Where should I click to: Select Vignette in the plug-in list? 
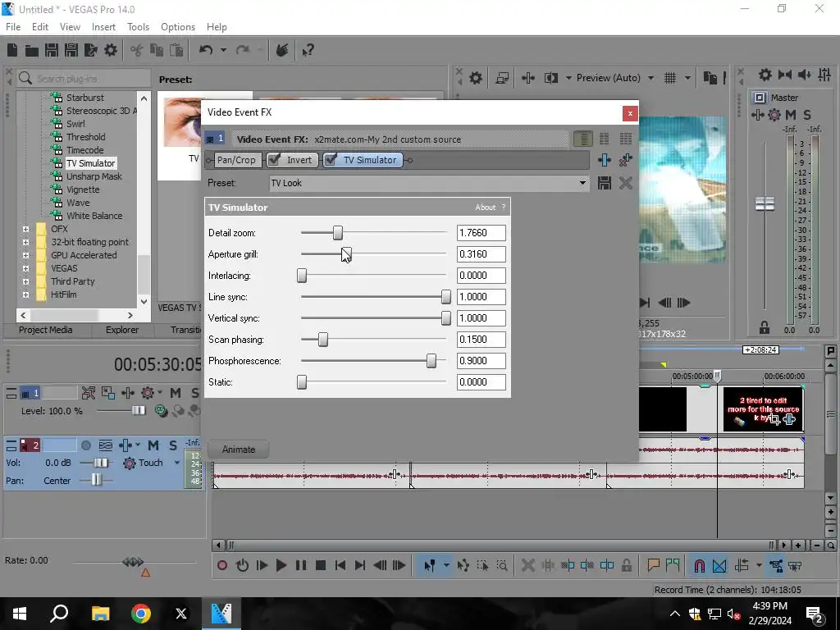[x=83, y=189]
